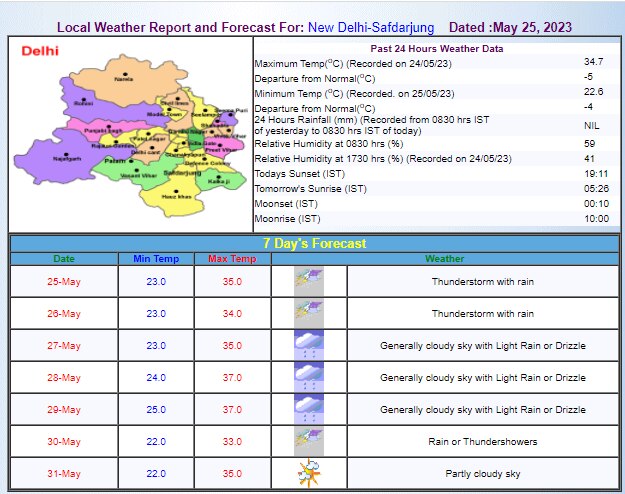This screenshot has height=494, width=625.
Task: Click the maximum temp value 34.7
Action: (594, 62)
